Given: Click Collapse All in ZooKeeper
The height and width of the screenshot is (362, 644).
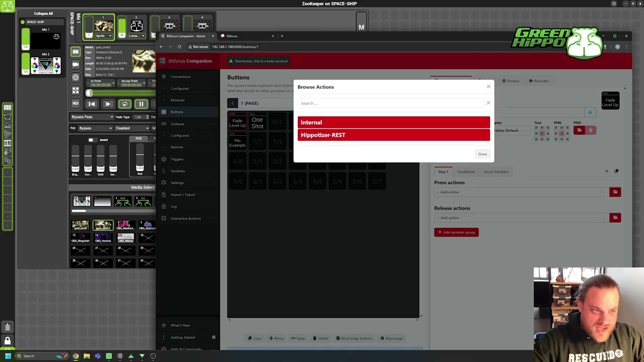Looking at the screenshot, I should click(x=43, y=14).
